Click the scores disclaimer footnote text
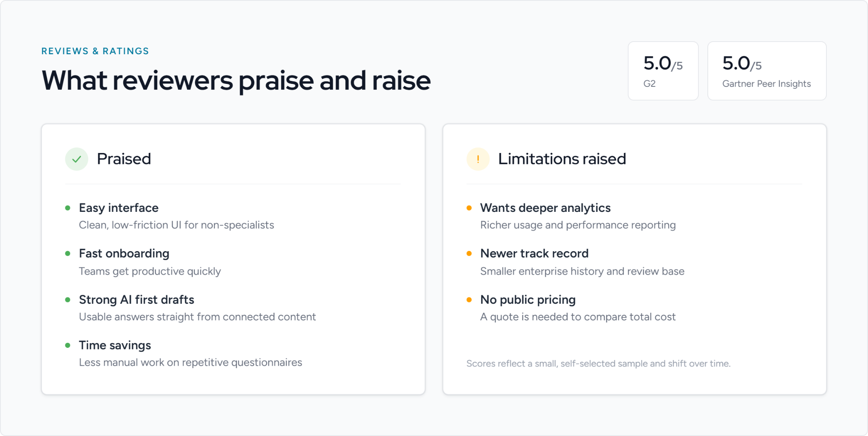The height and width of the screenshot is (436, 868). pyautogui.click(x=598, y=364)
